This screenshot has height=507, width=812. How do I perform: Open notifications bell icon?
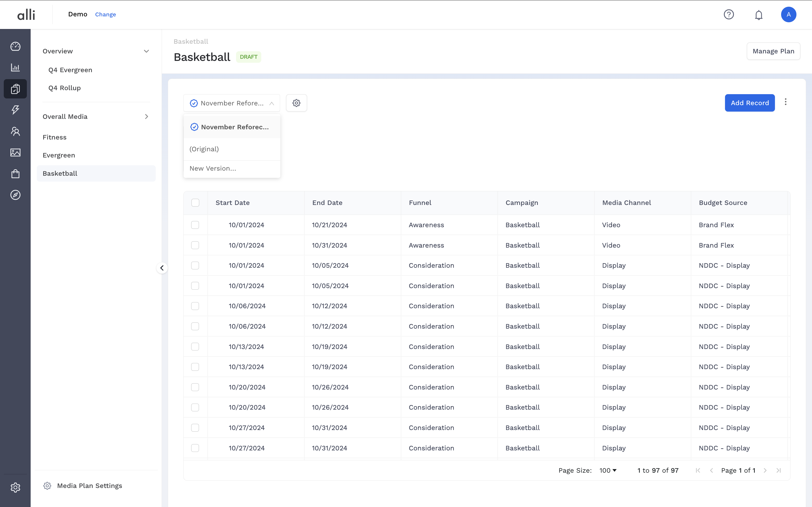coord(759,15)
